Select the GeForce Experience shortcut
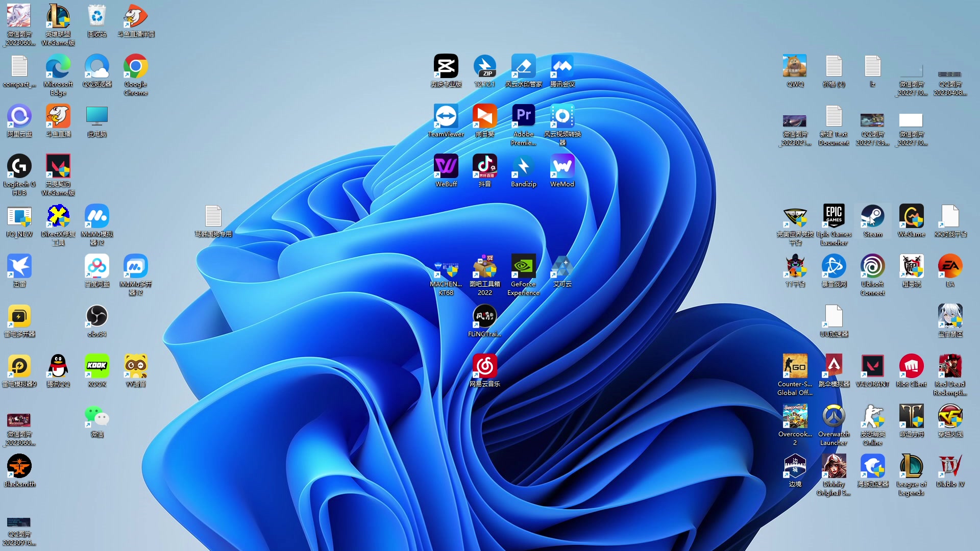The image size is (980, 551). coord(523,266)
